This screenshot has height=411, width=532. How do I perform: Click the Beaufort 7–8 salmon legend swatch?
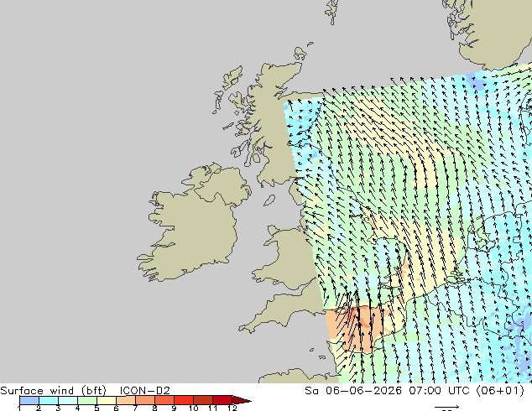tap(145, 400)
